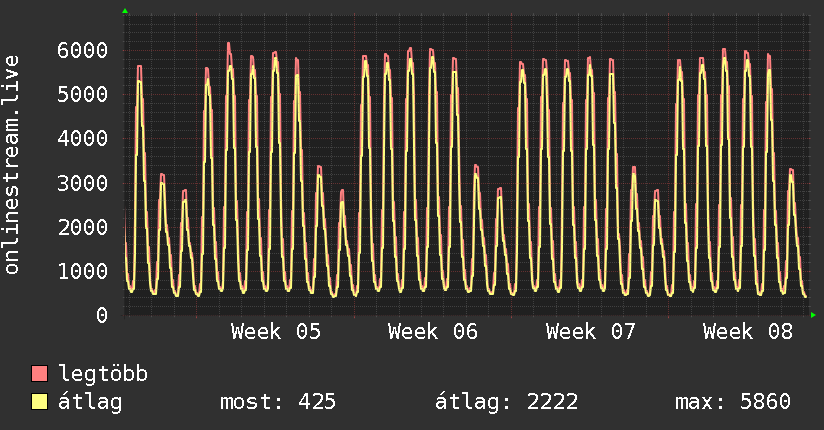The width and height of the screenshot is (824, 430).
Task: Click the Week 07 axis label
Action: click(591, 332)
